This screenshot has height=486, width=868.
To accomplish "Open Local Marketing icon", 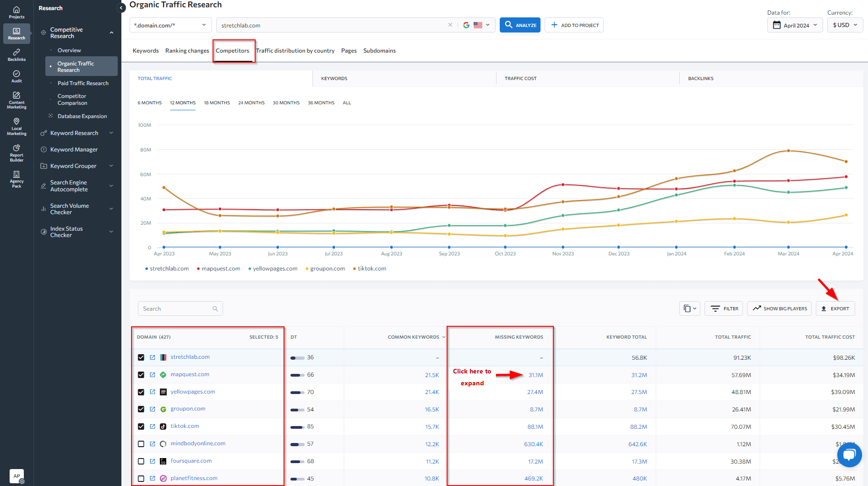I will pos(16,126).
